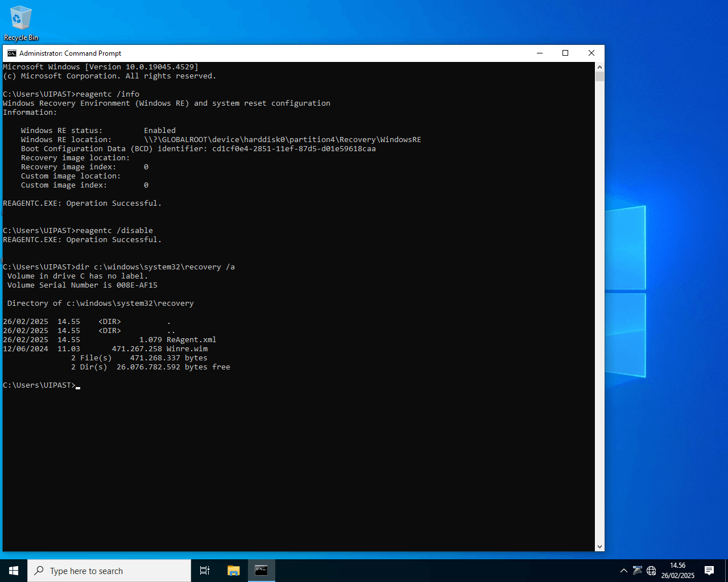Image resolution: width=728 pixels, height=582 pixels.
Task: Click '12/06/2024 11.03' date entry
Action: (x=42, y=348)
